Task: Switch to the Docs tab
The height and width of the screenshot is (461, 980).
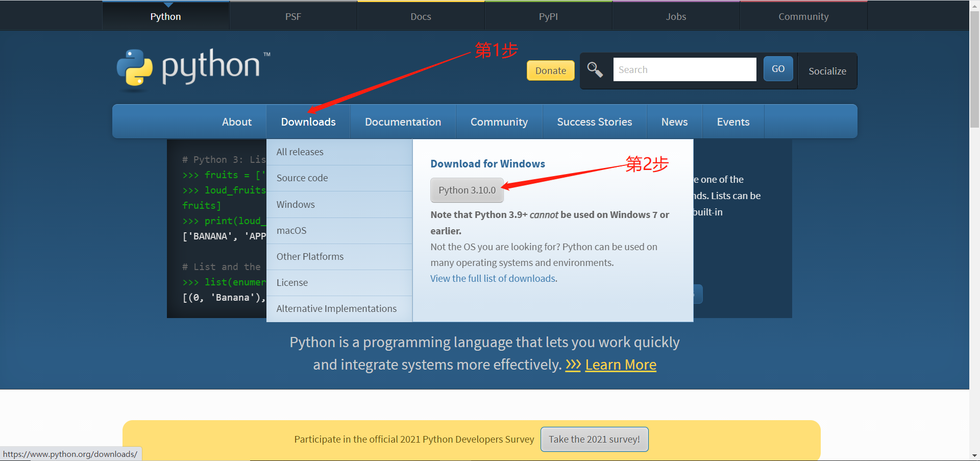Action: tap(420, 16)
